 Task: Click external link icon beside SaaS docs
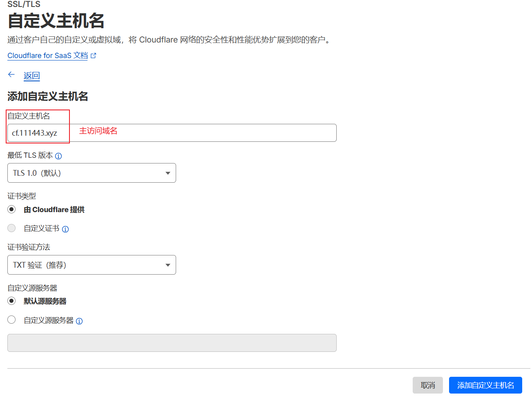(x=94, y=56)
